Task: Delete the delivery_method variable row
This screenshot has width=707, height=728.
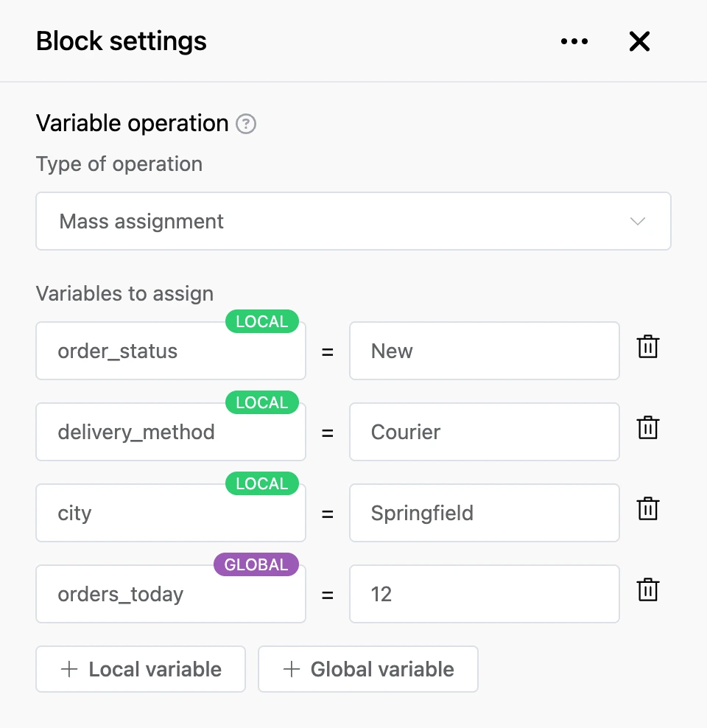Action: [x=647, y=427]
